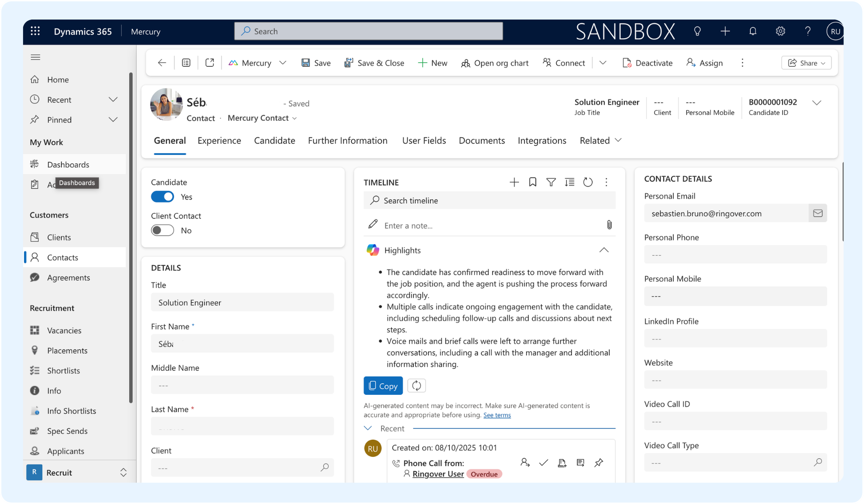Image resolution: width=864 pixels, height=504 pixels.
Task: Go to Vacancies in the sidebar
Action: tap(64, 330)
